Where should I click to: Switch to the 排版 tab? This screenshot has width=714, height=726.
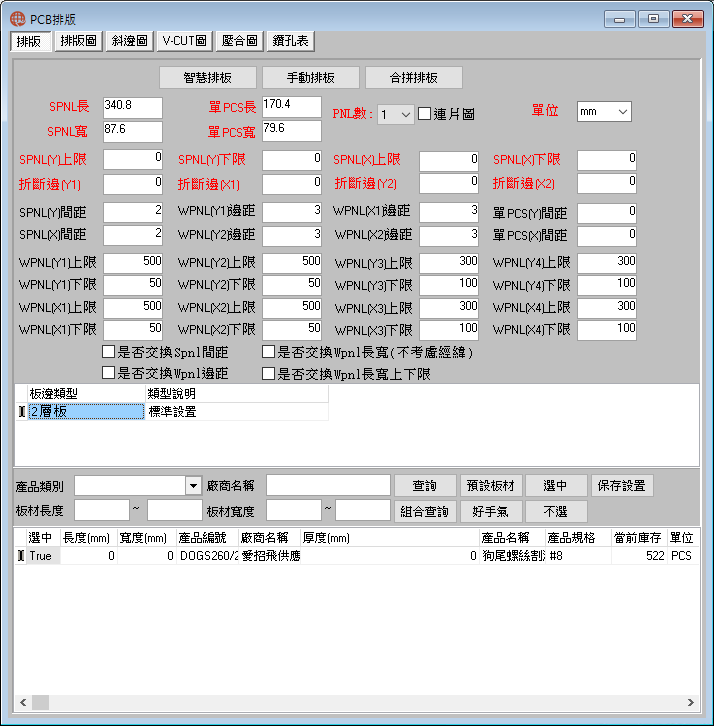pos(30,42)
